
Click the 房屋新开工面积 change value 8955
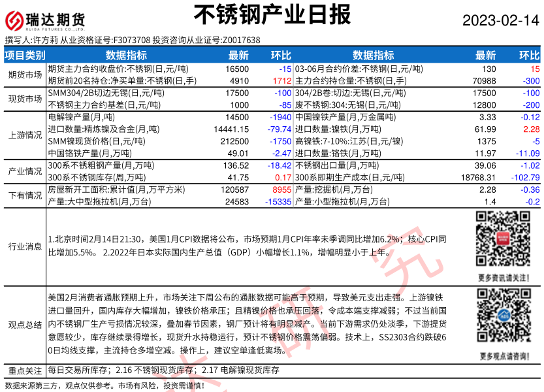281,189
